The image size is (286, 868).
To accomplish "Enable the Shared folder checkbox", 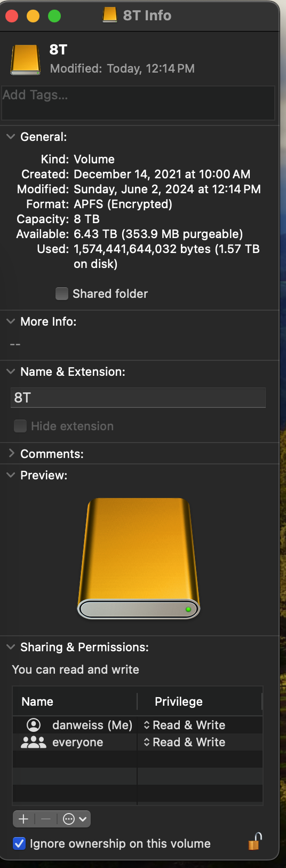I will [x=62, y=294].
